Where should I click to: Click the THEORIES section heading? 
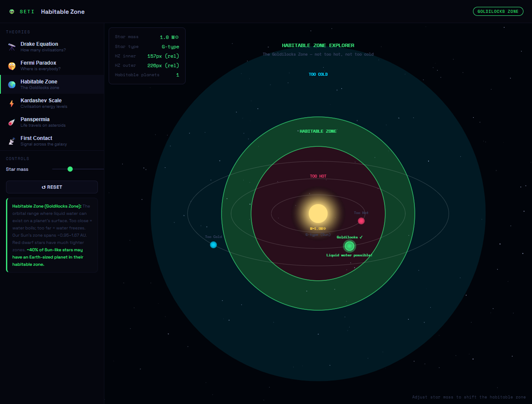point(18,32)
